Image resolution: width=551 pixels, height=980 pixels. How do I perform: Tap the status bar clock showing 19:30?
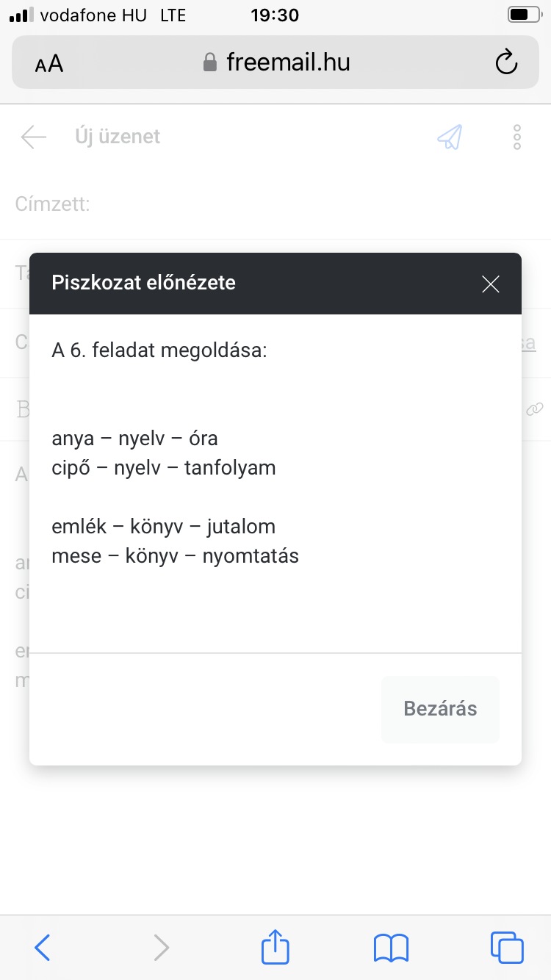[275, 15]
